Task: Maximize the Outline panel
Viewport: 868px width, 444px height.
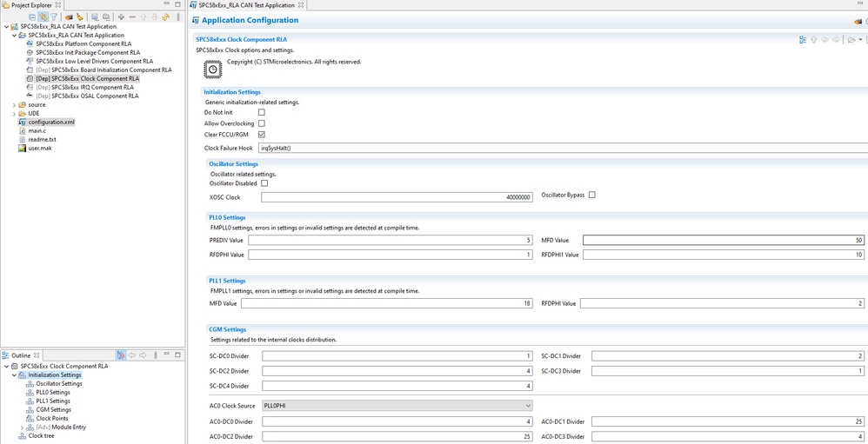Action: click(177, 355)
